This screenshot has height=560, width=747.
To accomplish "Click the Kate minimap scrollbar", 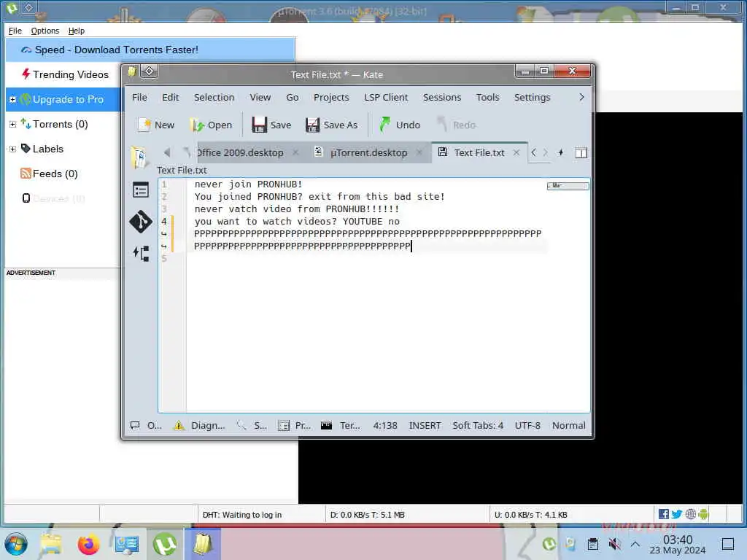I will pyautogui.click(x=568, y=186).
